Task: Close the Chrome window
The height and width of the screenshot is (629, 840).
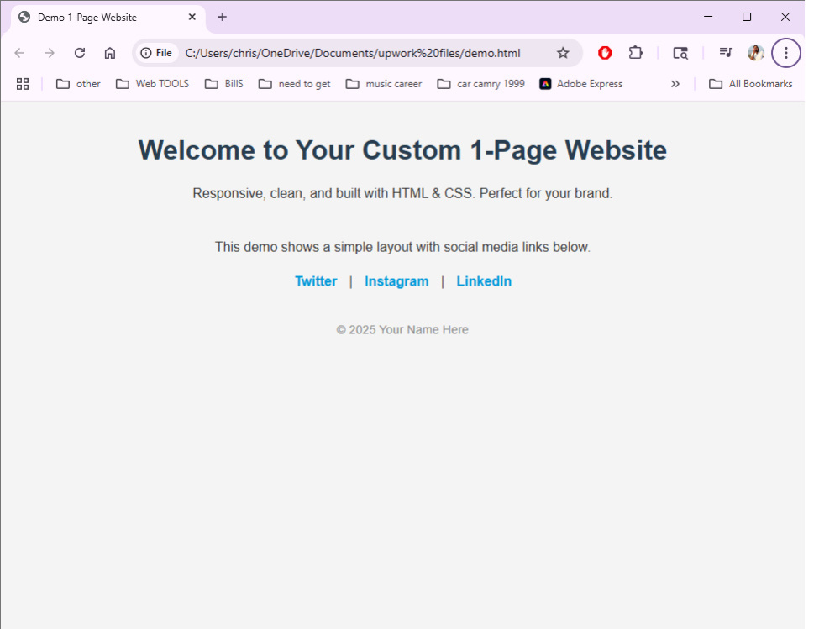Action: (785, 17)
